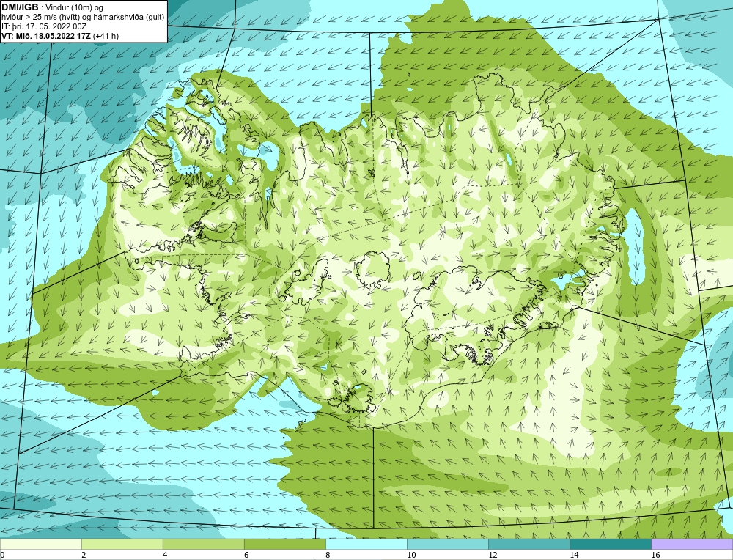Screen dimensions: 733x560
Task: Click the scale label "12"
Action: (x=493, y=555)
